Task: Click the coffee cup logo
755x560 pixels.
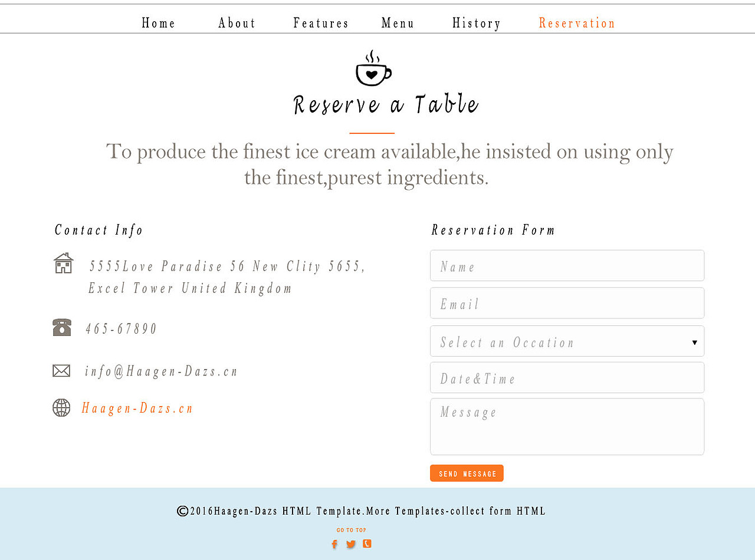Action: [x=373, y=69]
